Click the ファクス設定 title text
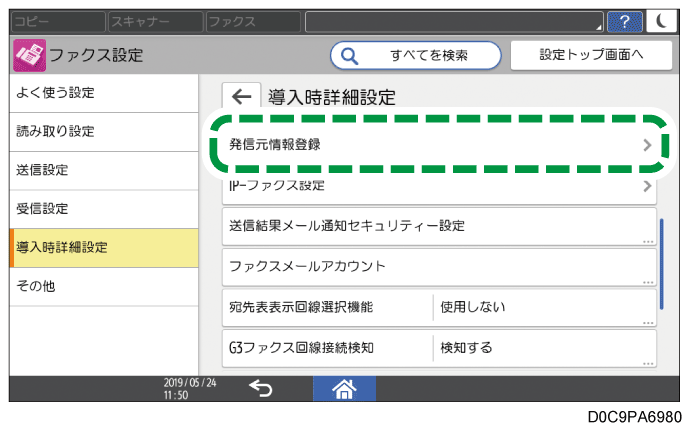 click(96, 56)
